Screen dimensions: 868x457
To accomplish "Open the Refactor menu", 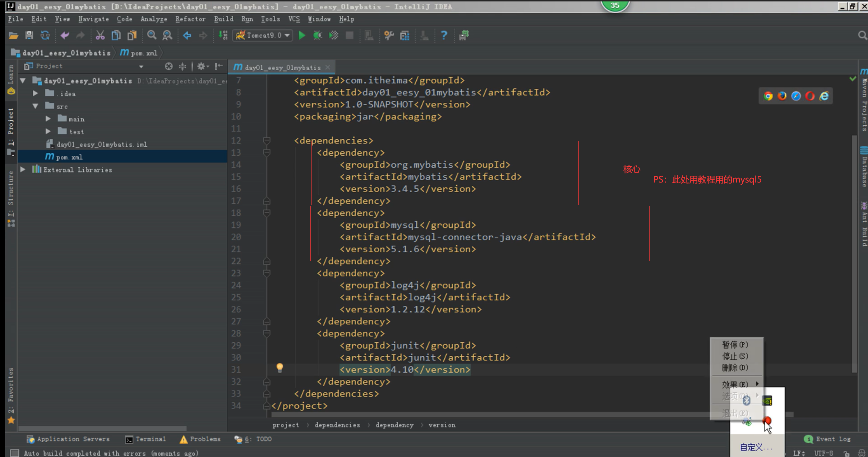I will 190,19.
